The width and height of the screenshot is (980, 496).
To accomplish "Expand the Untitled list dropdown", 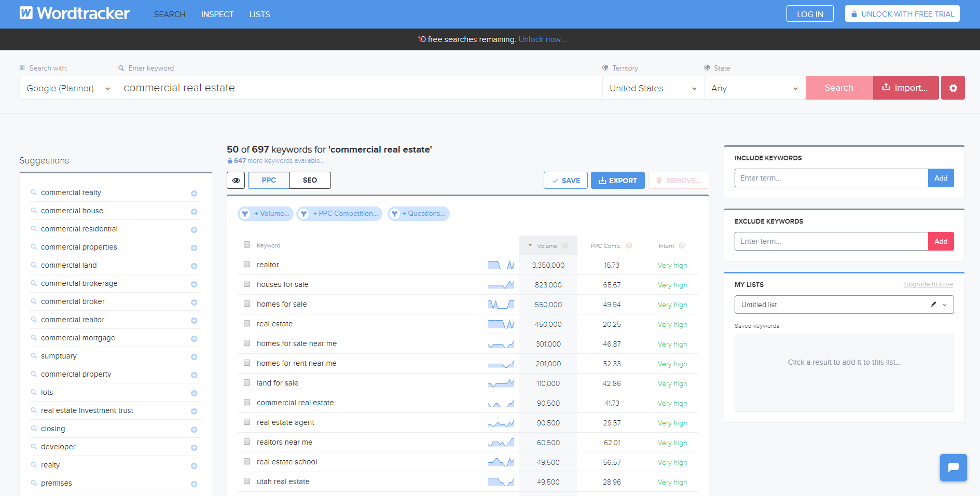I will [x=945, y=305].
